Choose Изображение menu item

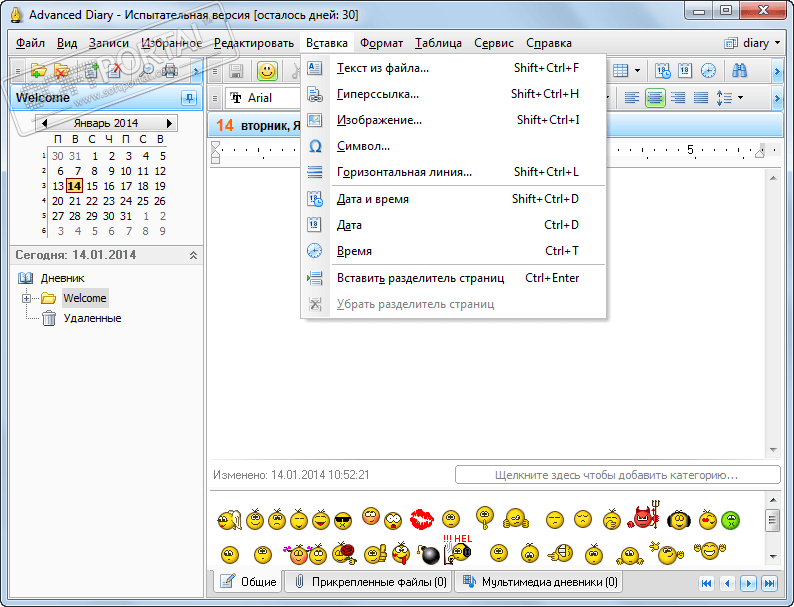453,120
